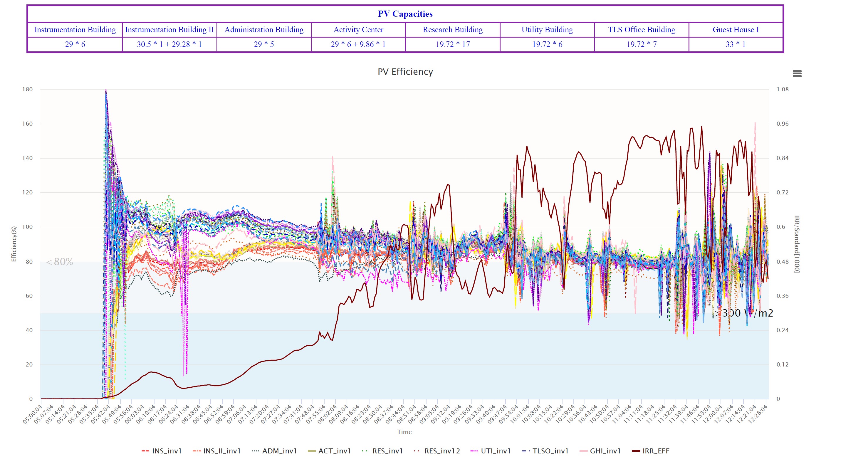Toggle INS_inv1 series in legend
This screenshot has height=459, width=868.
pos(167,450)
